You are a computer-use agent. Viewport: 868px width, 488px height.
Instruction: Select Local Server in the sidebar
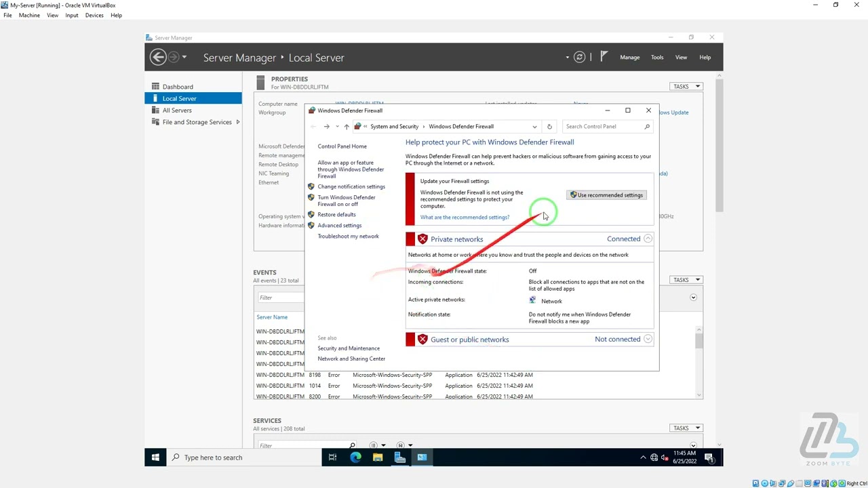point(193,98)
